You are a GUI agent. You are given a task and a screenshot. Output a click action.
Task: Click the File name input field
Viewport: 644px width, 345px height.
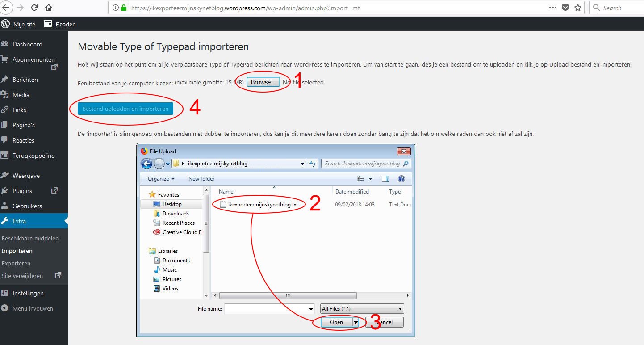click(x=269, y=309)
